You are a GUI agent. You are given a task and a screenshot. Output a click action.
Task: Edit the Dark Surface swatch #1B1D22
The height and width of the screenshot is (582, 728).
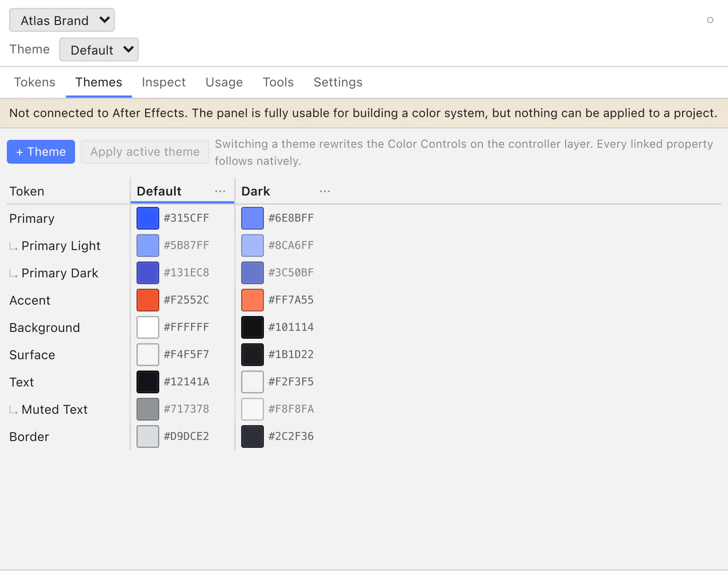[x=253, y=355]
